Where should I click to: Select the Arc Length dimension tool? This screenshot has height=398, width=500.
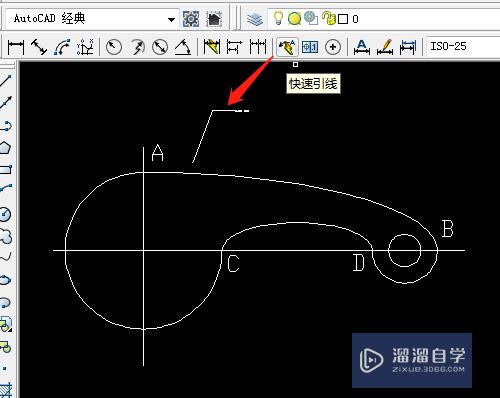62,47
